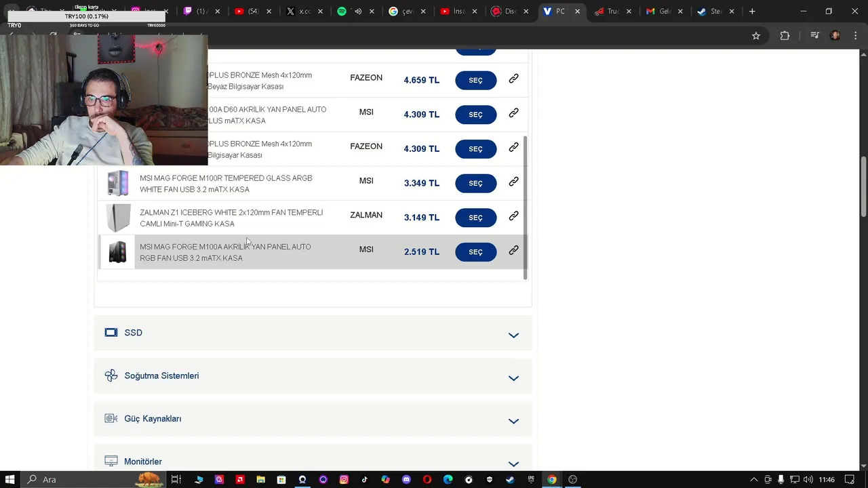Select the FAZEON 4.309 TL case
This screenshot has height=488, width=868.
point(475,149)
